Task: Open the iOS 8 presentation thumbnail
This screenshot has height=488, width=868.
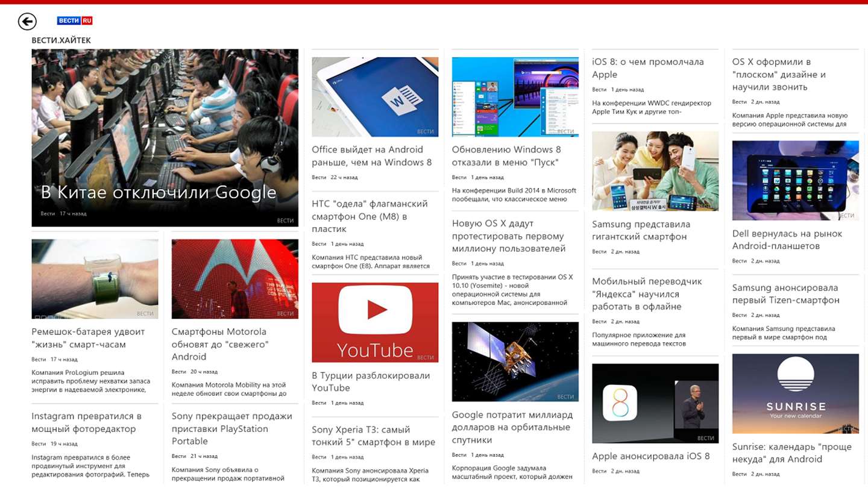Action: click(655, 404)
